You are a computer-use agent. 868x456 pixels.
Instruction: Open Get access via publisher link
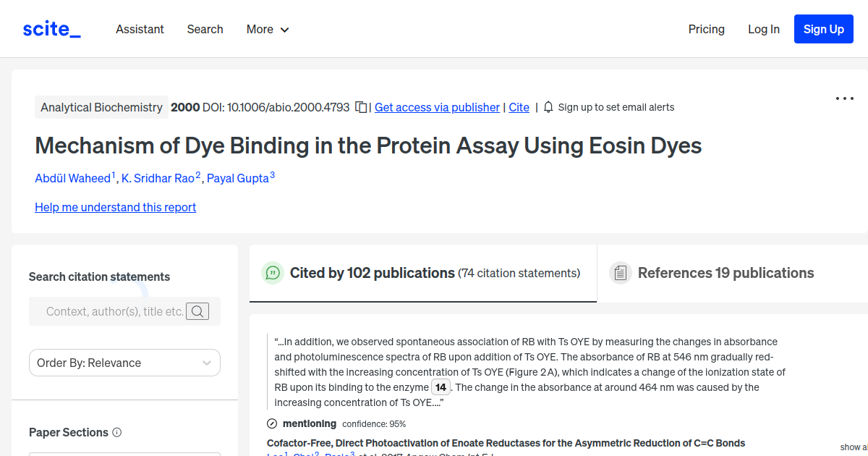pos(437,107)
